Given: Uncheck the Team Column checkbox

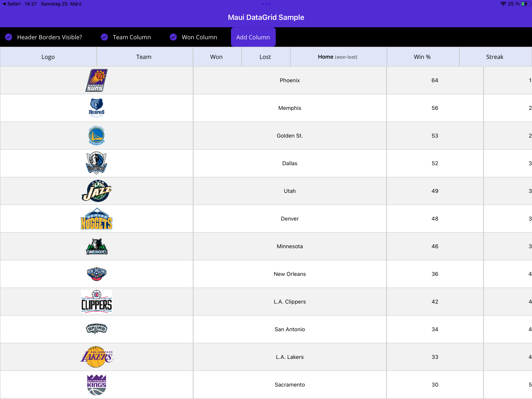Looking at the screenshot, I should [x=104, y=37].
